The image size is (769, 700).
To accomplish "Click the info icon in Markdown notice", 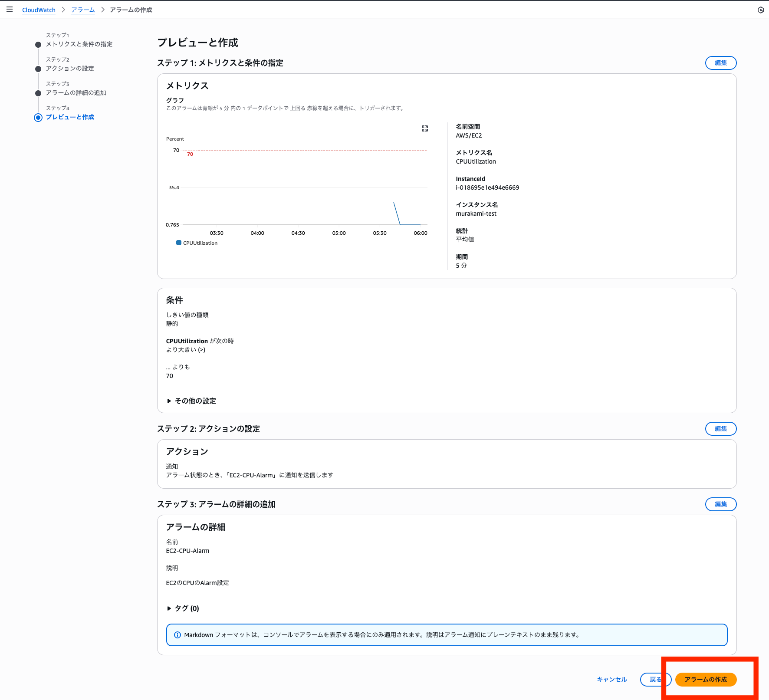I will 177,635.
